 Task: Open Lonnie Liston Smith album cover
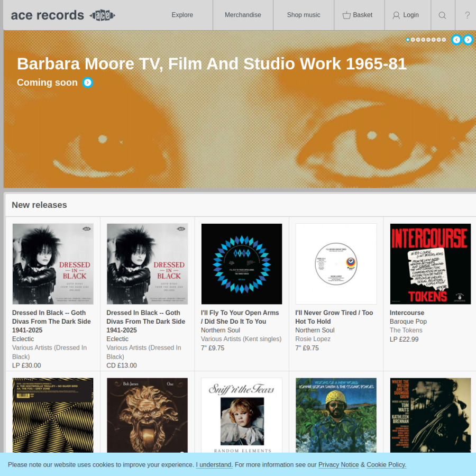click(x=336, y=415)
